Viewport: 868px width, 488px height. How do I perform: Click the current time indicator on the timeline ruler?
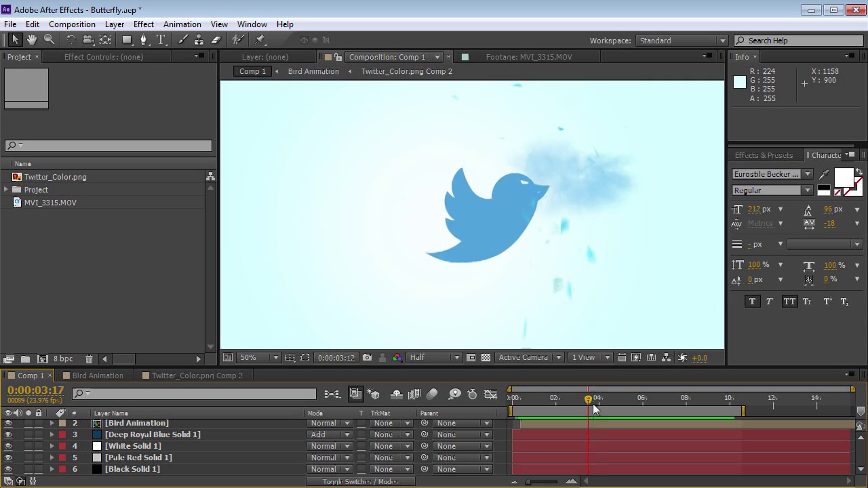click(588, 399)
